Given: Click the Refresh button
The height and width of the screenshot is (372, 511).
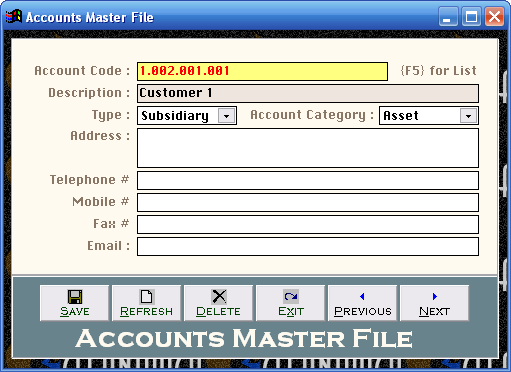Looking at the screenshot, I should [146, 303].
